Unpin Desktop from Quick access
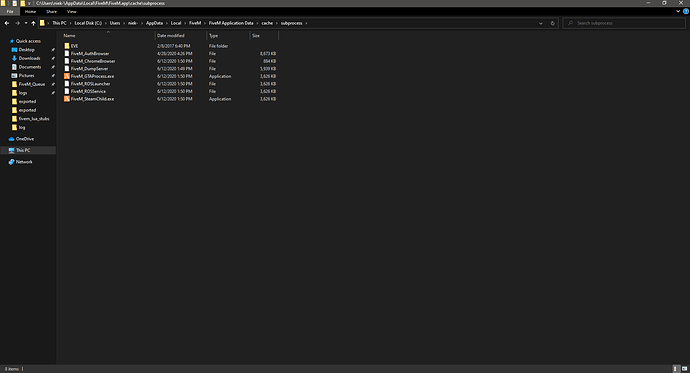Viewport: 690px width, 373px height. [53, 50]
